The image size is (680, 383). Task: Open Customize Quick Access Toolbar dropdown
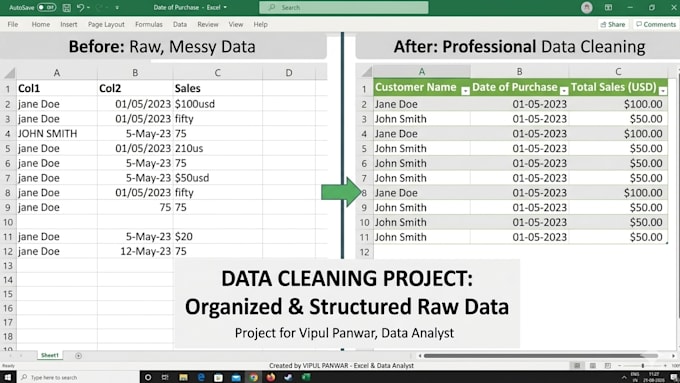117,7
